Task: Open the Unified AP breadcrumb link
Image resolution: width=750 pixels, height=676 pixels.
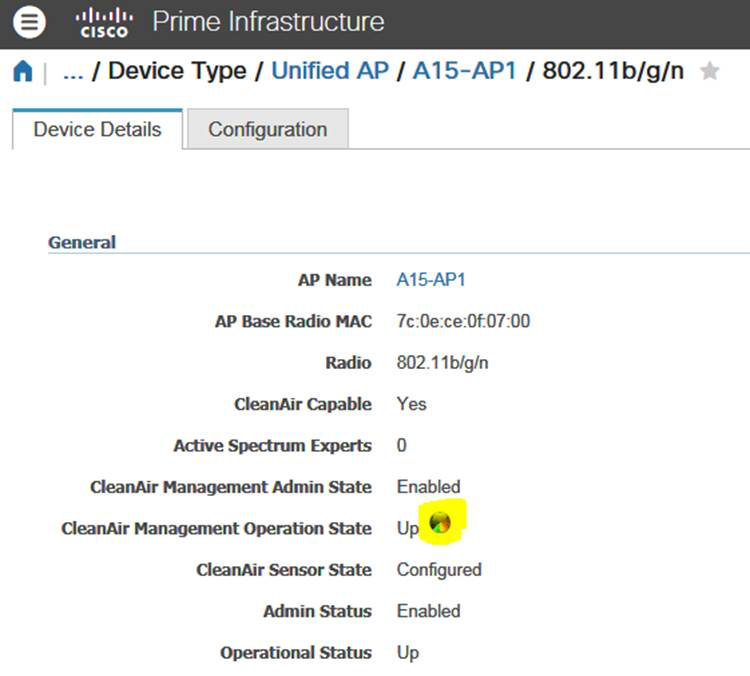Action: [x=330, y=71]
